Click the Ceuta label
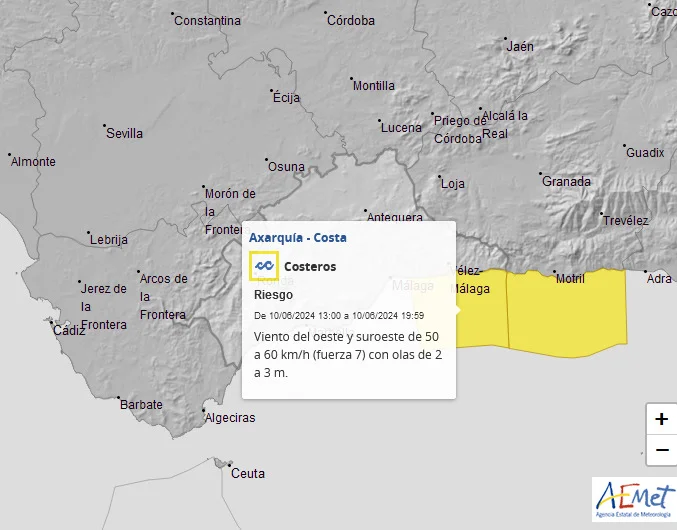The width and height of the screenshot is (677, 530). click(x=248, y=473)
